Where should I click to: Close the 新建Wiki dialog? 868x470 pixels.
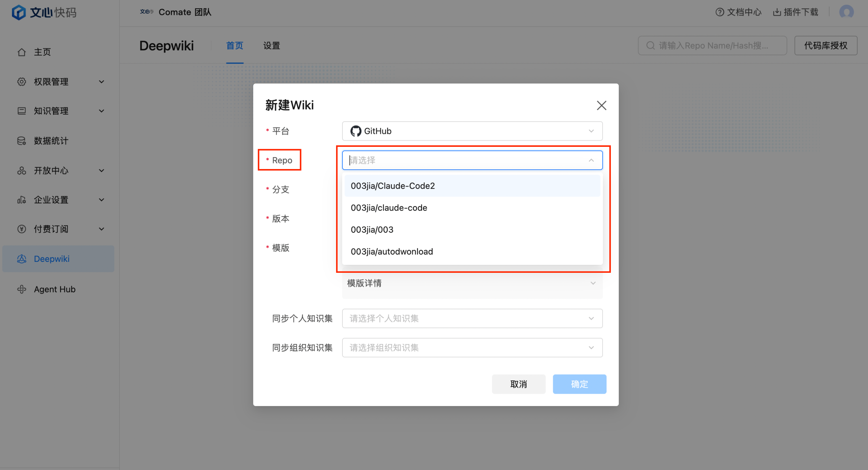602,105
